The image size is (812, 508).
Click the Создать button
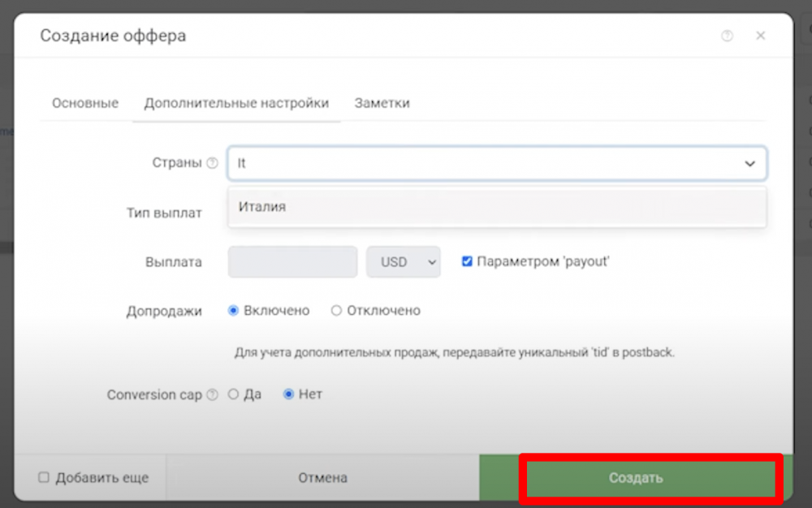click(x=636, y=477)
